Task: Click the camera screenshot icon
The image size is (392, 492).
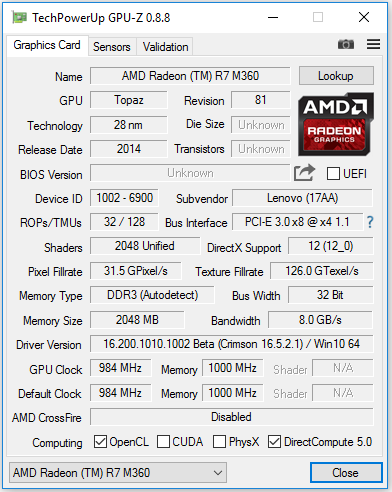Action: pyautogui.click(x=346, y=44)
